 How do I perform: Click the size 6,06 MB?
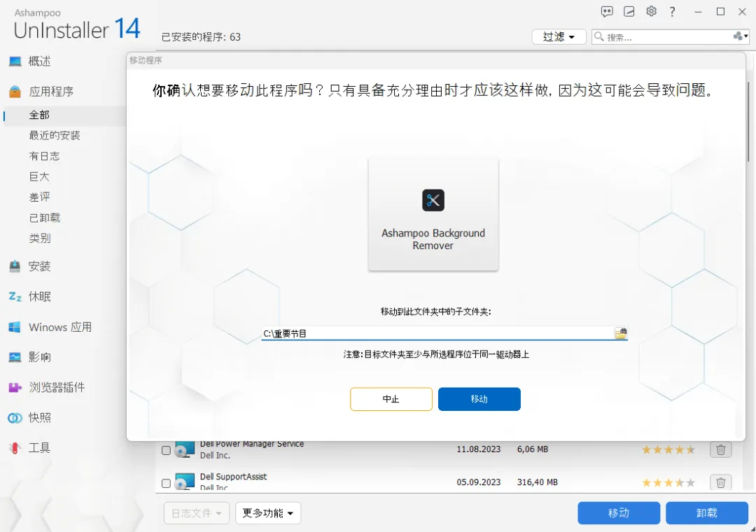pyautogui.click(x=532, y=449)
